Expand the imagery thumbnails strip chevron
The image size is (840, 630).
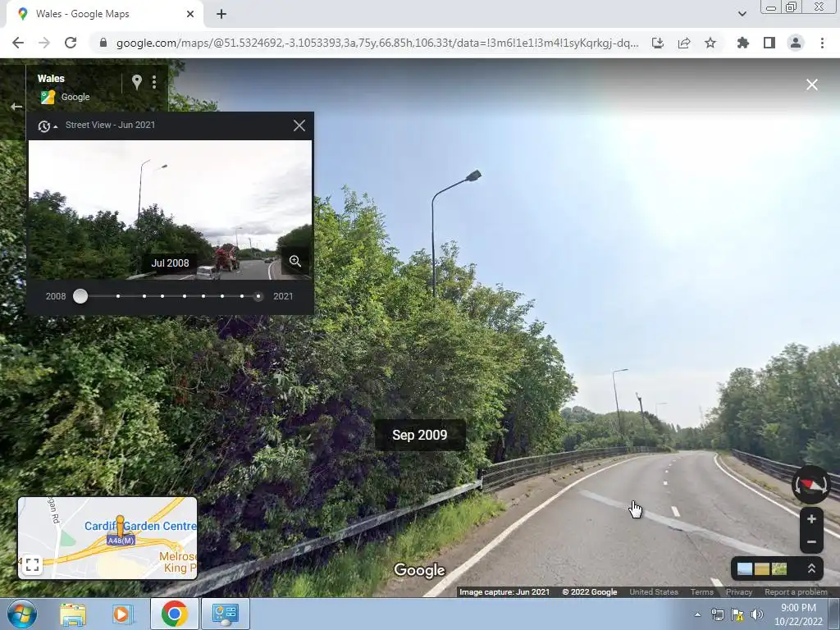[811, 568]
